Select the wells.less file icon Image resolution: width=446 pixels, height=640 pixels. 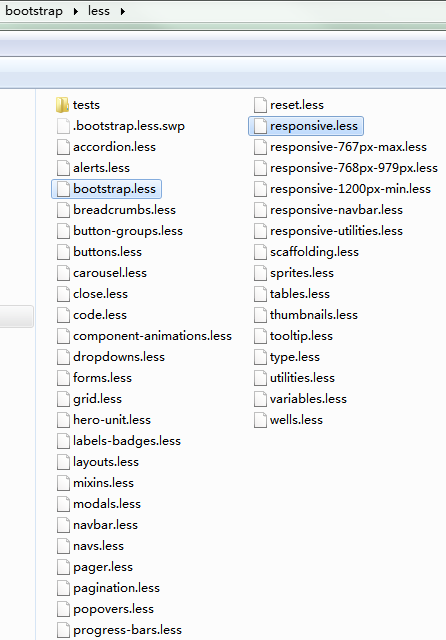tap(260, 420)
